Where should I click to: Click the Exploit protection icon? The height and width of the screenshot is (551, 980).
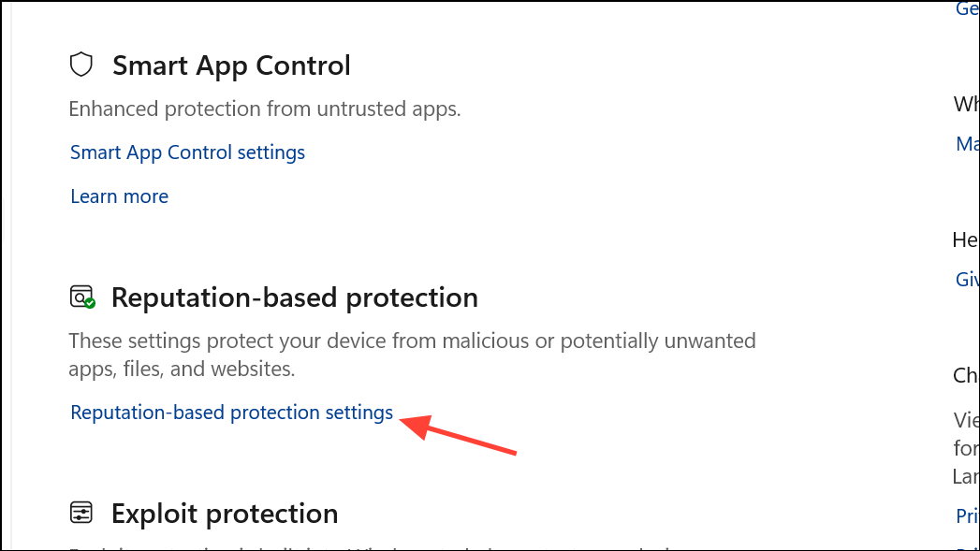pyautogui.click(x=82, y=513)
